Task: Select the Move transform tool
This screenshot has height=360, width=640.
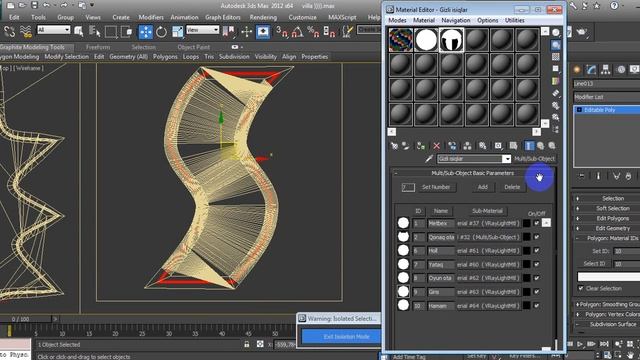Action: tap(145, 31)
